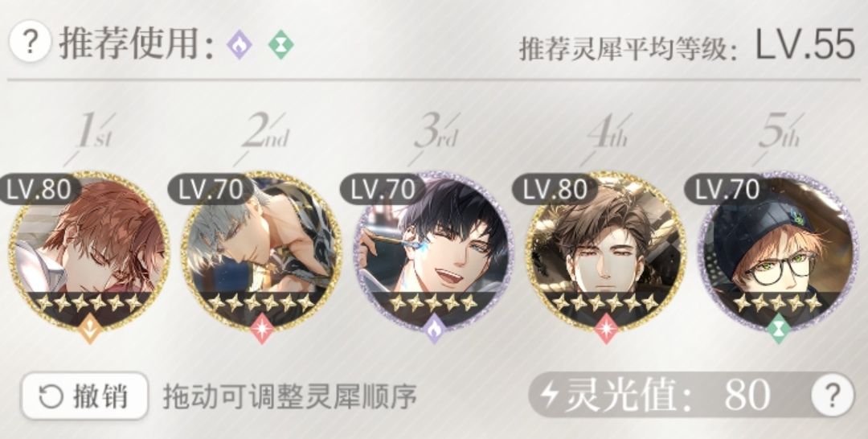
Task: Open help question mark beside 推荐使用
Action: (x=30, y=43)
